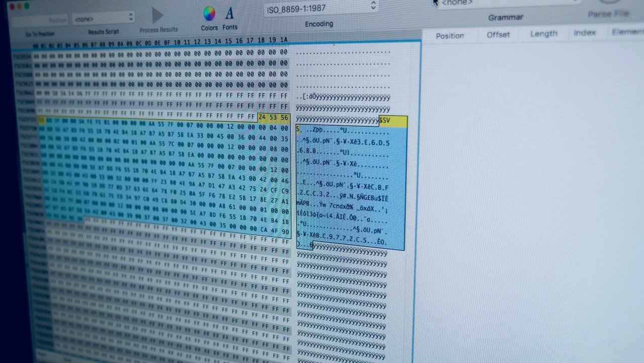Click the Process Results play icon

click(x=157, y=15)
